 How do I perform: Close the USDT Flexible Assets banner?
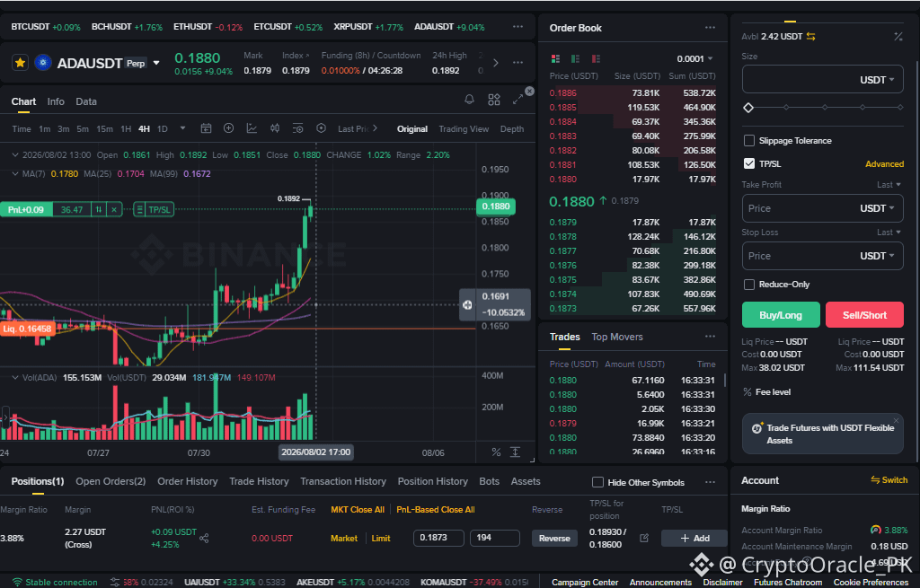[896, 420]
